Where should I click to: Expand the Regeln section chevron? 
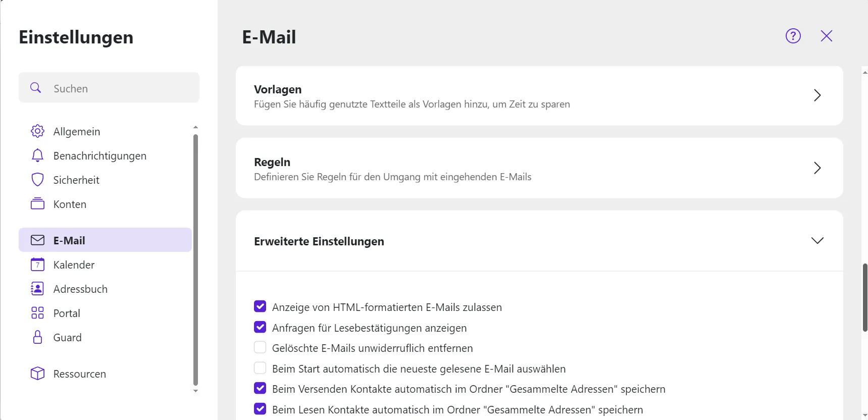pos(818,168)
